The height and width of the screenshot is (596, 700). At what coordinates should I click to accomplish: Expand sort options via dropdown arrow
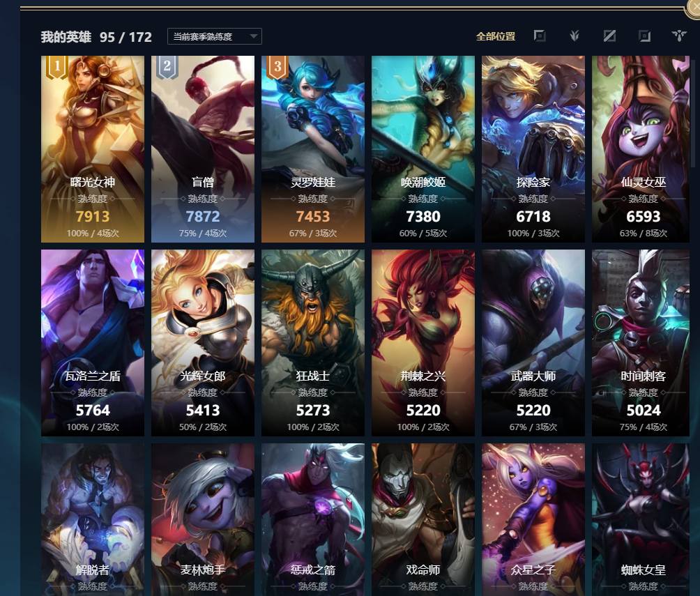[x=254, y=36]
